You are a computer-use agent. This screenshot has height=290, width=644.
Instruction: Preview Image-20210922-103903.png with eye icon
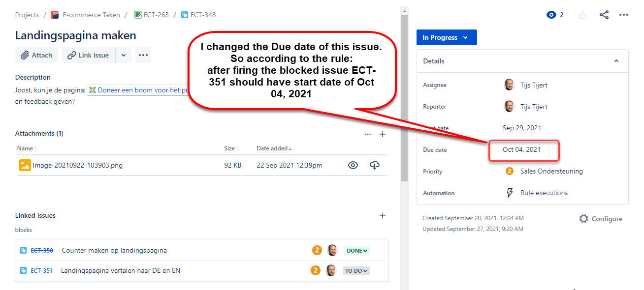(353, 165)
